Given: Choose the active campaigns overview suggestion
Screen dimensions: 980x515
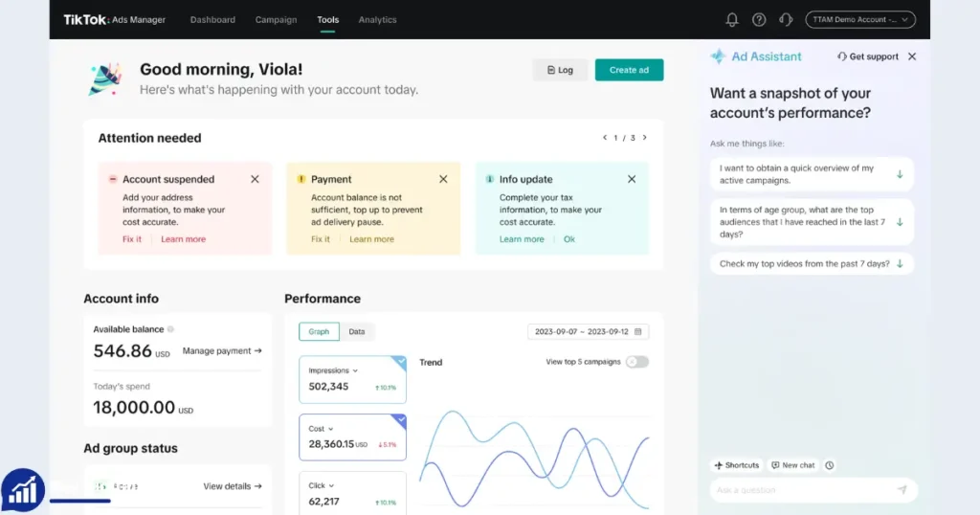Looking at the screenshot, I should click(812, 174).
